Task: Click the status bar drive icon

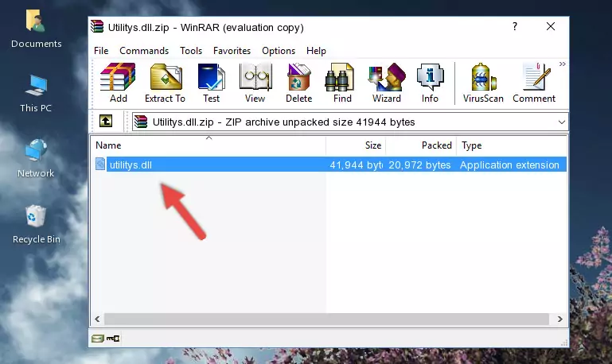Action: click(98, 339)
